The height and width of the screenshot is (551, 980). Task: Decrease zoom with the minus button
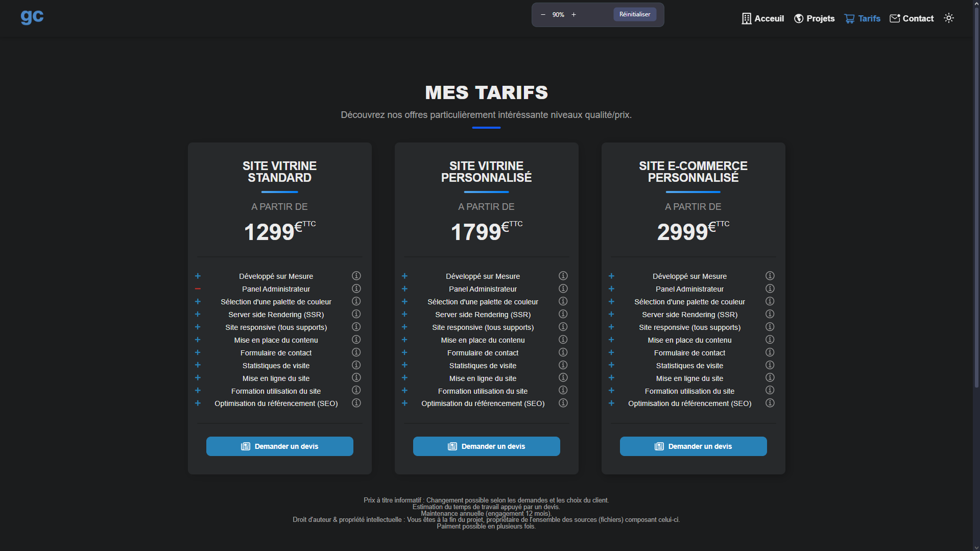coord(543,15)
